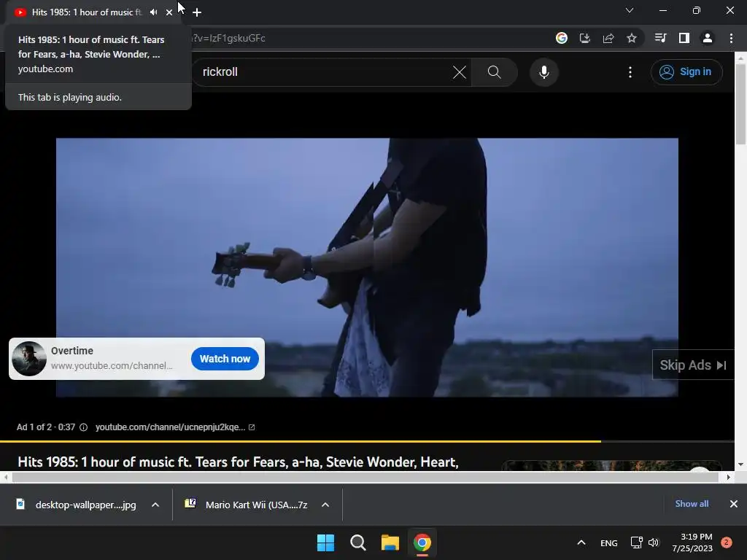Open the Mario Kart Wii 7z download
This screenshot has width=747, height=560.
pyautogui.click(x=247, y=505)
